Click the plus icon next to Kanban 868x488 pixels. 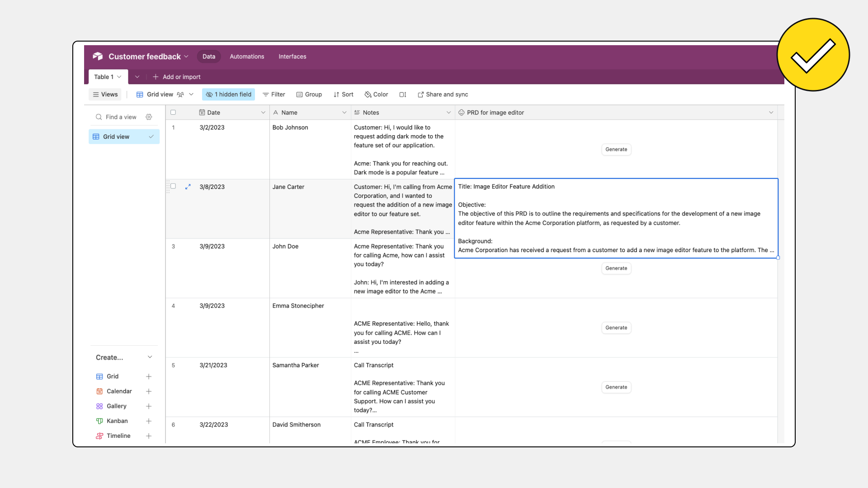(149, 421)
